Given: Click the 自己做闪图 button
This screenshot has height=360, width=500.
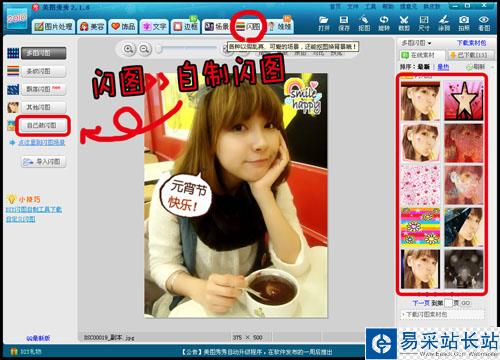Looking at the screenshot, I should click(x=43, y=125).
